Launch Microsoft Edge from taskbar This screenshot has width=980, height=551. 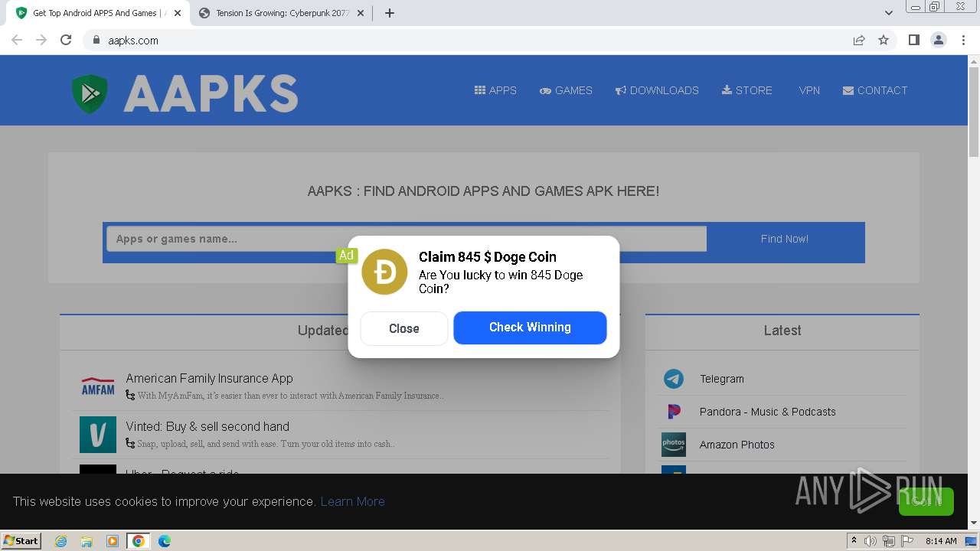pyautogui.click(x=165, y=541)
